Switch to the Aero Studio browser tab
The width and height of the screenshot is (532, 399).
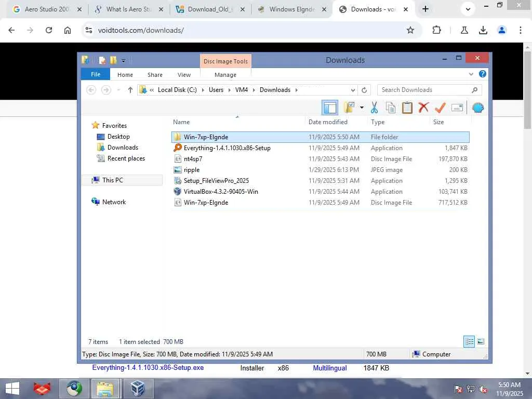pos(47,9)
